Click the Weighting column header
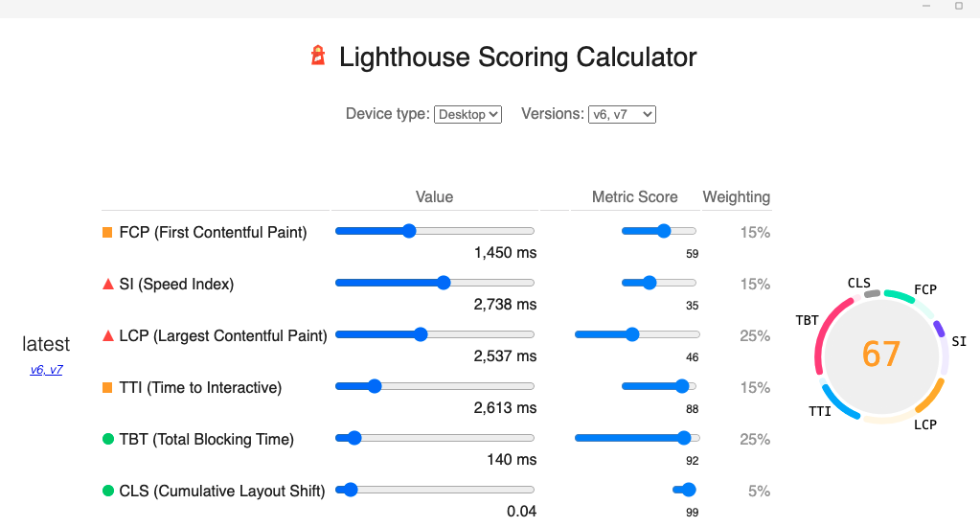This screenshot has width=980, height=527. click(737, 197)
